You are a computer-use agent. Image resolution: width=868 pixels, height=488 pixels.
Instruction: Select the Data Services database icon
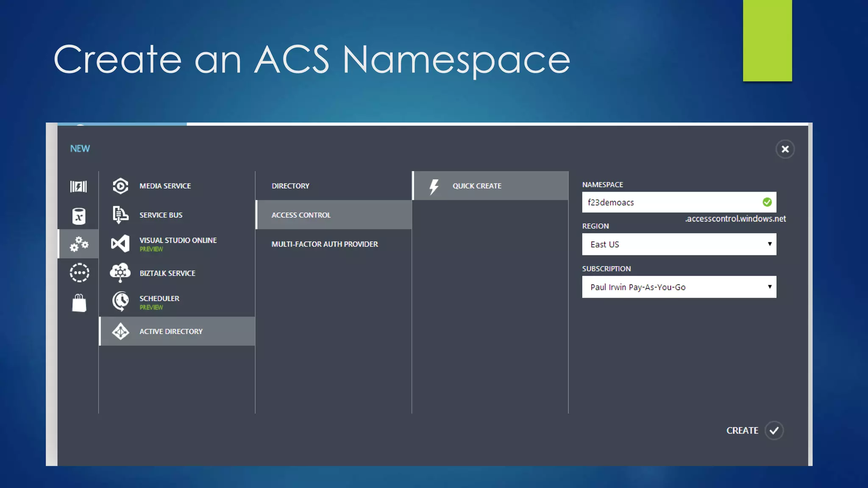point(78,216)
